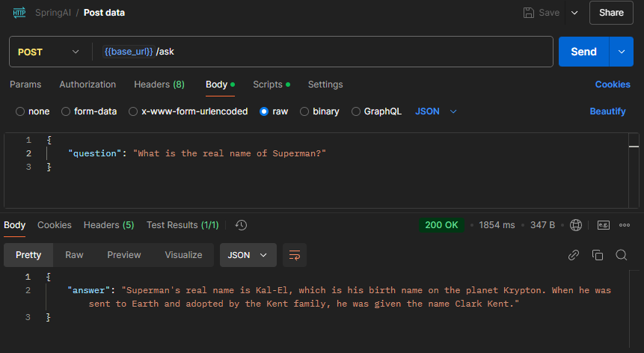This screenshot has height=353, width=644.
Task: Expand the Send button arrow dropdown
Action: pyautogui.click(x=621, y=52)
